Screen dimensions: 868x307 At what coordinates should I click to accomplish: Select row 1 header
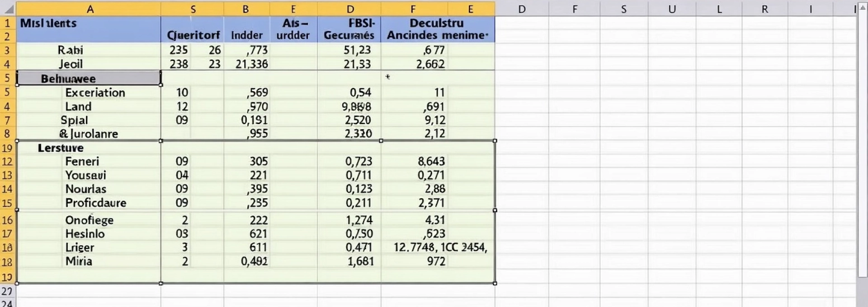(8, 23)
